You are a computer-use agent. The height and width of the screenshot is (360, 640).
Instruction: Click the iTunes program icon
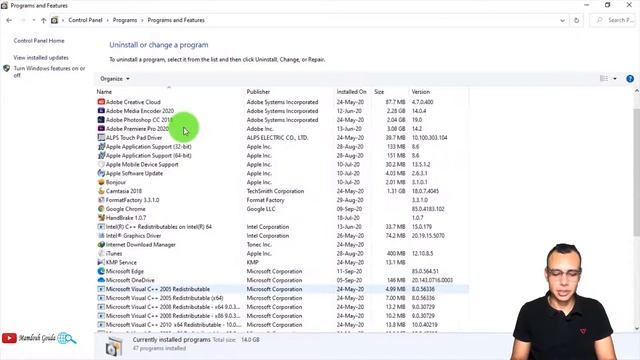pyautogui.click(x=101, y=253)
